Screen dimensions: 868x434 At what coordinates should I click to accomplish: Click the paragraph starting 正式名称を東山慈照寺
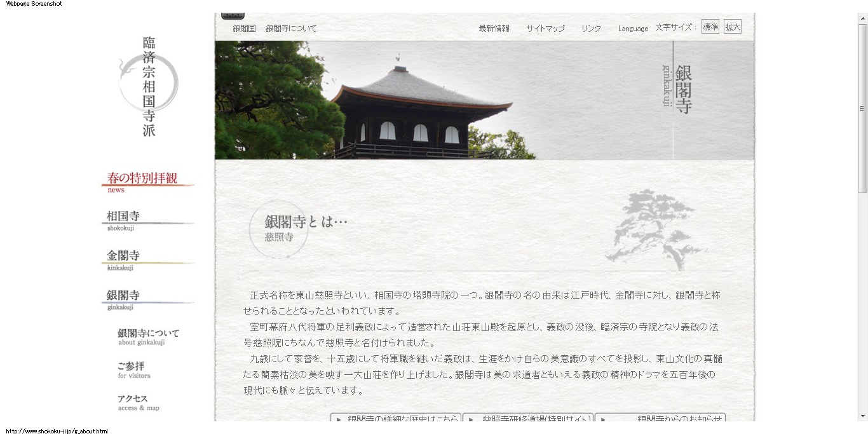(x=482, y=303)
